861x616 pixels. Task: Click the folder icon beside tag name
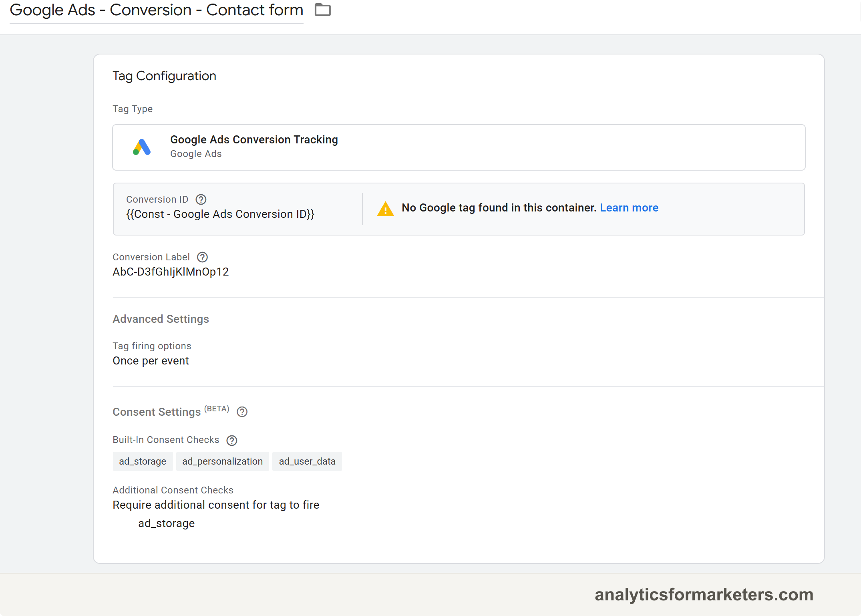coord(322,10)
